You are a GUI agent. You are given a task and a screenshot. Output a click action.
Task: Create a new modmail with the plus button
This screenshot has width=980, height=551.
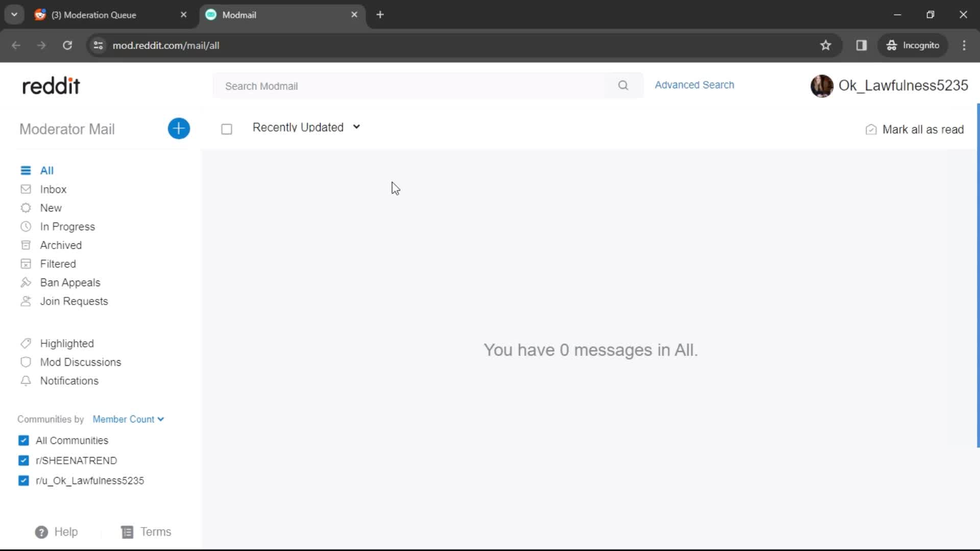pyautogui.click(x=179, y=129)
